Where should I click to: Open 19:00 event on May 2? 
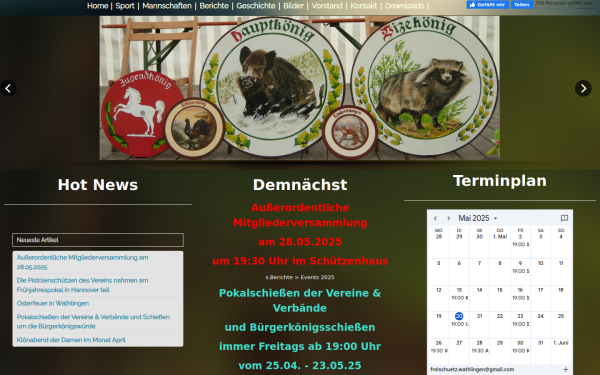click(520, 244)
